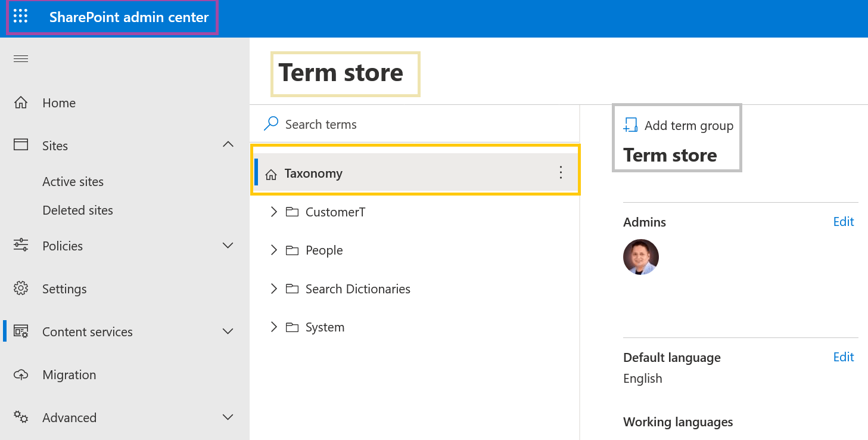Screen dimensions: 868x440
Task: Click the CustomerT folder icon
Action: tap(292, 212)
